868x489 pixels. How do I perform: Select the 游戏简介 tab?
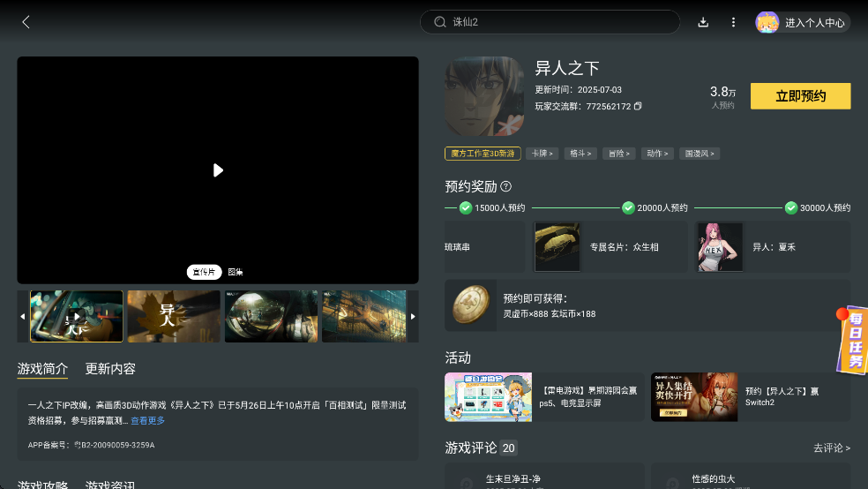42,369
